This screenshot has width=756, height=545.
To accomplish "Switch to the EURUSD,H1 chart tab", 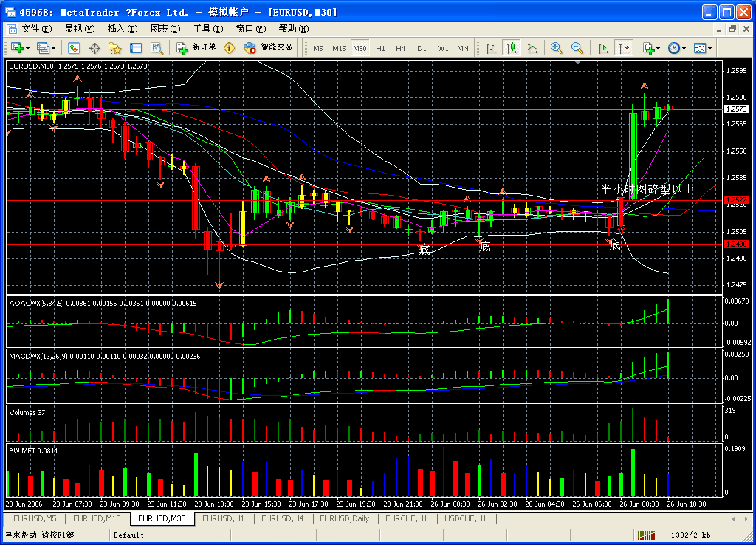I will 223,518.
